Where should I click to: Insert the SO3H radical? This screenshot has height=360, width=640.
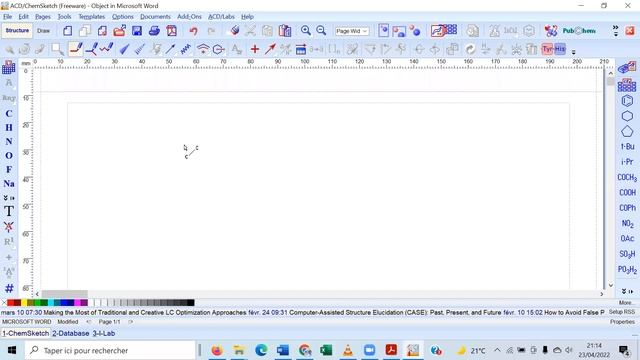pos(627,254)
